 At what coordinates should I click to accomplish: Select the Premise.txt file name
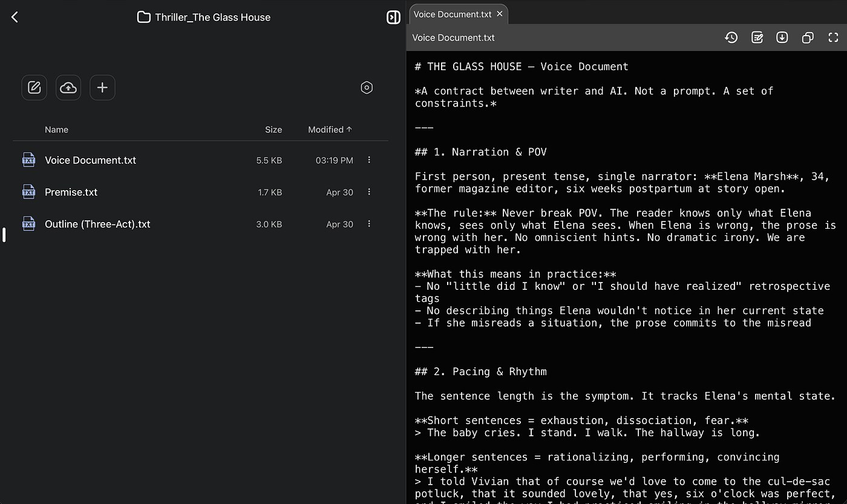(x=71, y=192)
